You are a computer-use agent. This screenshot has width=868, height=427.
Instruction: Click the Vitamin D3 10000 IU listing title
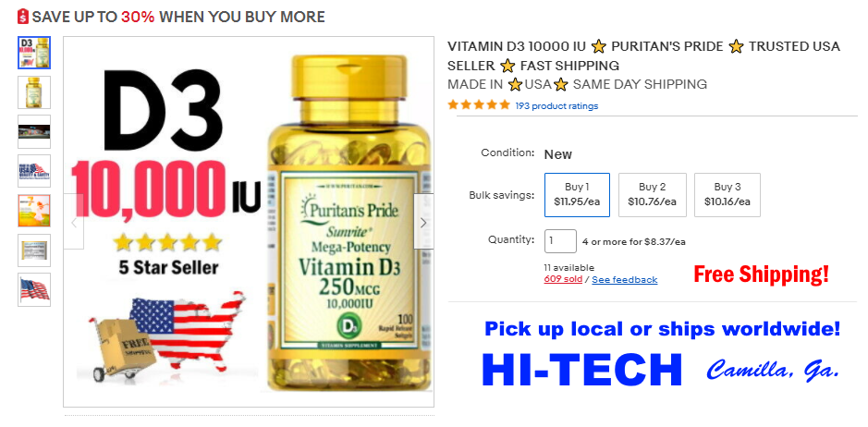coord(643,56)
